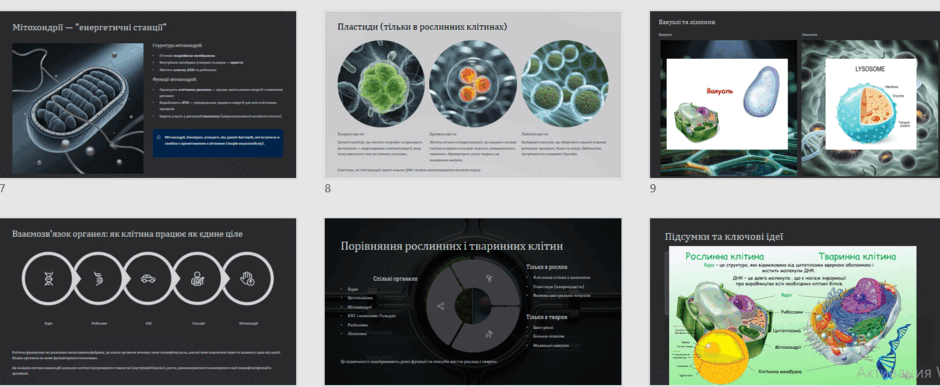Image resolution: width=940 pixels, height=387 pixels.
Task: Click the helix icon above the Рибосоми label
Action: coord(98,279)
